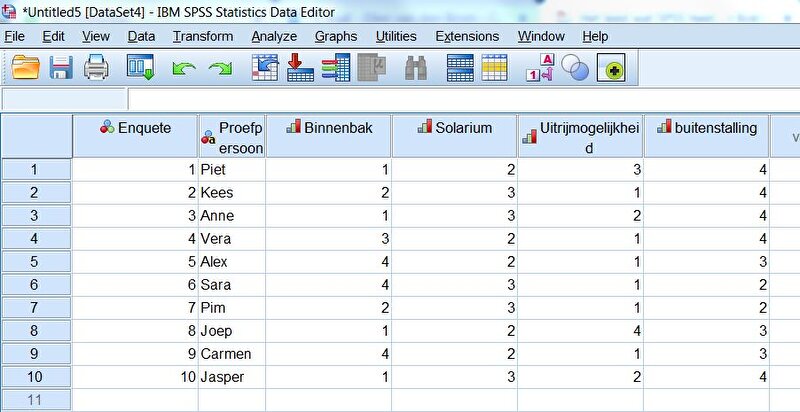Click the Go to variable icon

click(299, 68)
